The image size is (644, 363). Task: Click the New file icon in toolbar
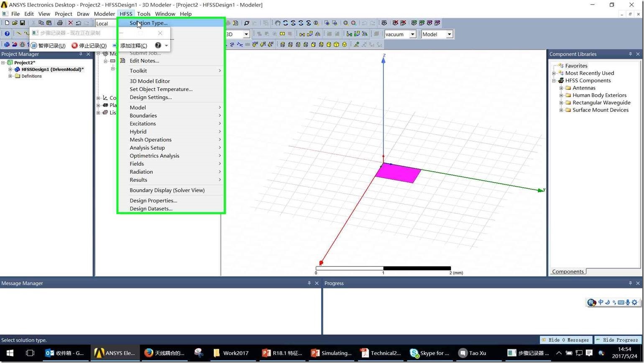click(7, 23)
